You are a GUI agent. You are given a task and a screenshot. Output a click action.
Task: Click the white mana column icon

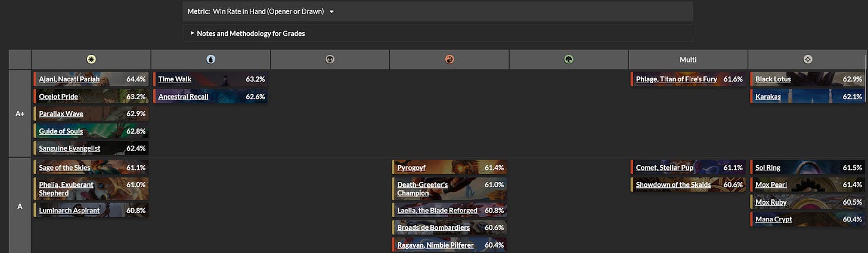tap(91, 60)
